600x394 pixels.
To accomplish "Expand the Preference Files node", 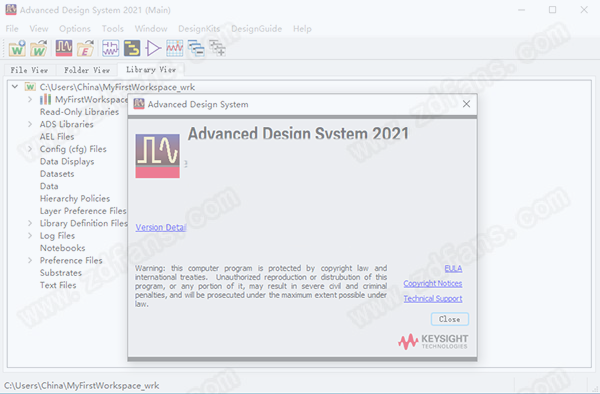I will (x=30, y=260).
